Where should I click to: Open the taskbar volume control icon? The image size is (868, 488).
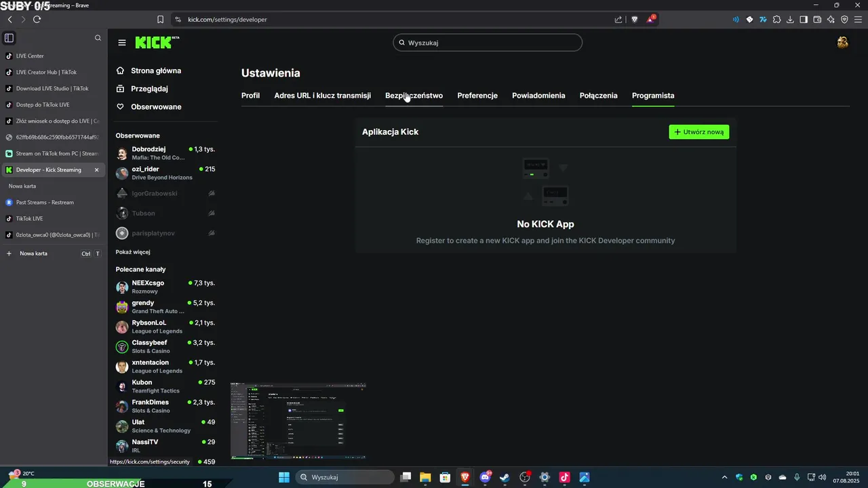click(x=822, y=477)
